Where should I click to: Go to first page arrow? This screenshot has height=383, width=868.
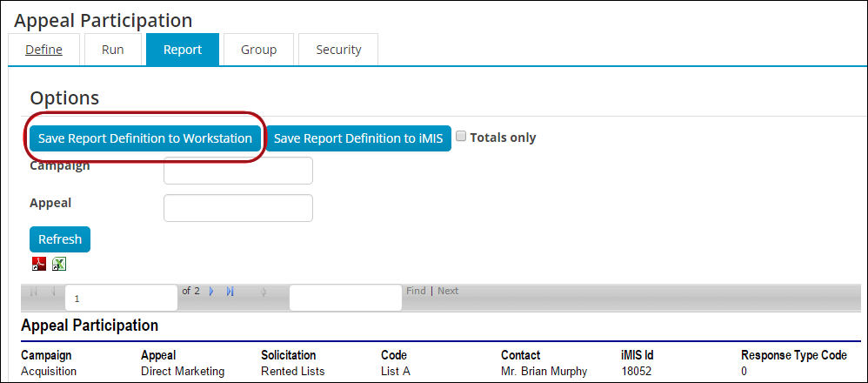click(x=34, y=292)
